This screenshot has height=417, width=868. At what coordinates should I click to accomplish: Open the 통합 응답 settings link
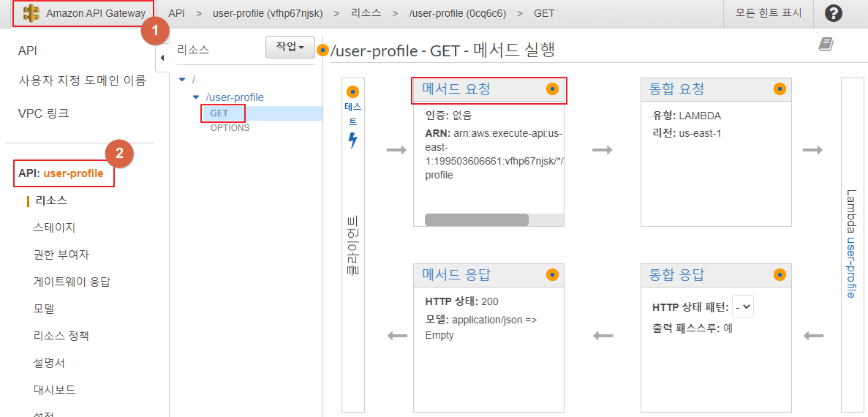tap(676, 274)
